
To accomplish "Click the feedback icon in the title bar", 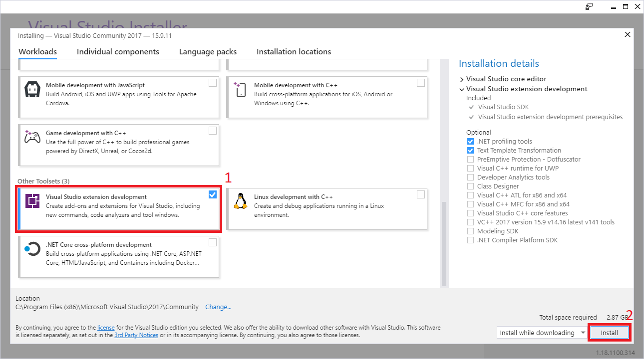I will pyautogui.click(x=590, y=6).
